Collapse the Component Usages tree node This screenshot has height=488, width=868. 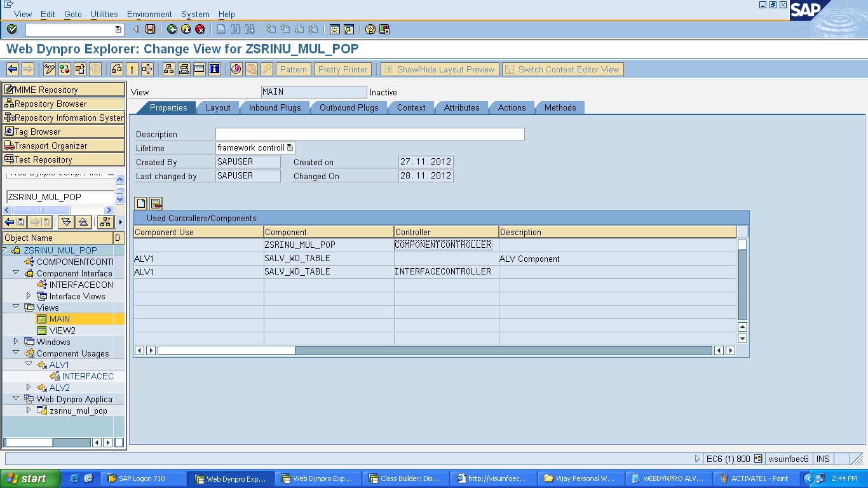(16, 353)
